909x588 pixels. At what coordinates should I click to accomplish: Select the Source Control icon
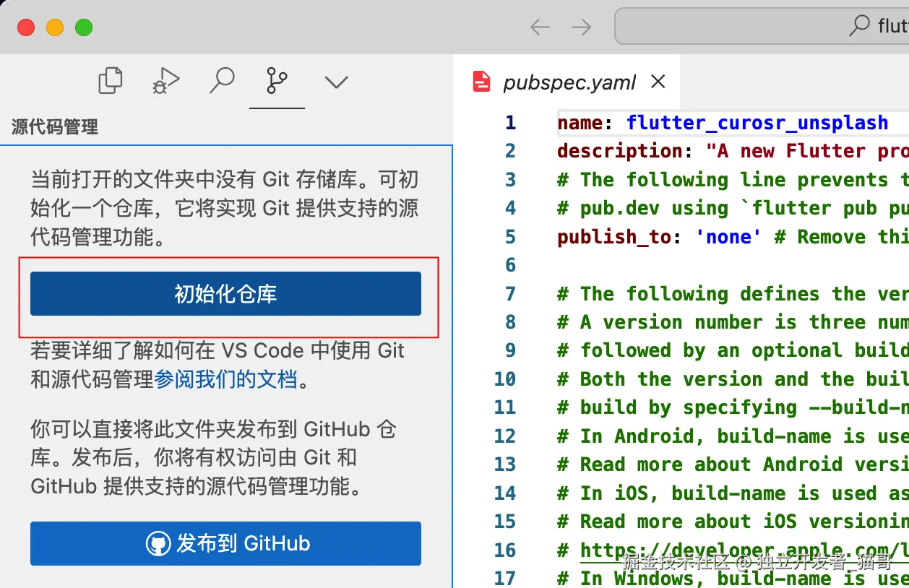(x=277, y=81)
